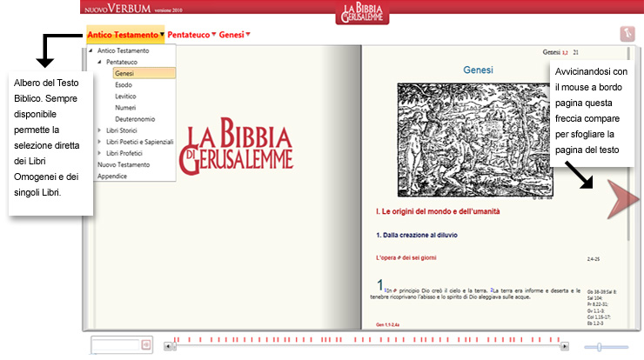Click the top-right page icon button
Image resolution: width=644 pixels, height=360 pixels.
click(625, 34)
